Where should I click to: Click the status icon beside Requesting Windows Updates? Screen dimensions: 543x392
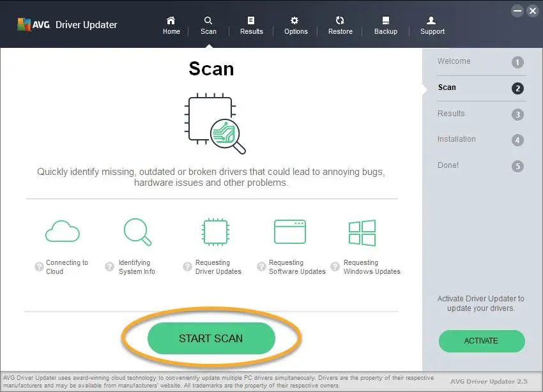coord(335,267)
